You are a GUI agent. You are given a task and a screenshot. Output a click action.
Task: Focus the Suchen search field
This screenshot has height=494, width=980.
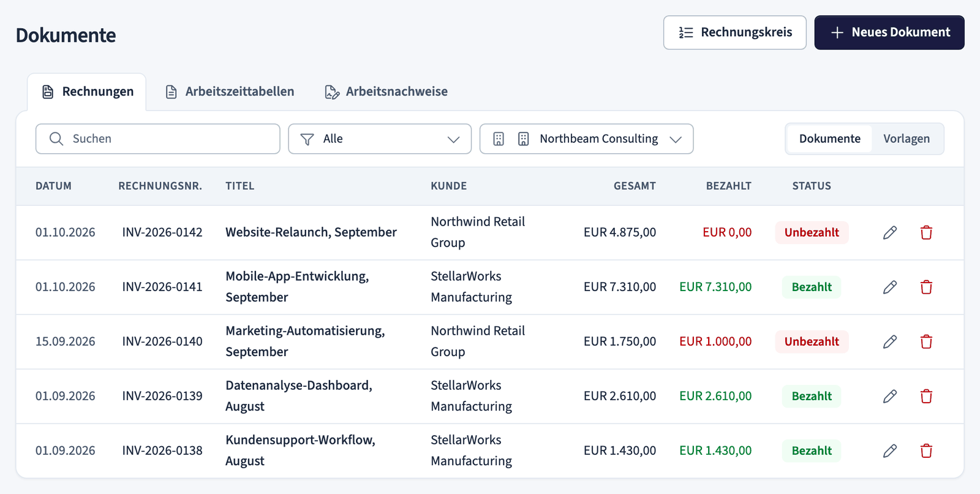158,139
